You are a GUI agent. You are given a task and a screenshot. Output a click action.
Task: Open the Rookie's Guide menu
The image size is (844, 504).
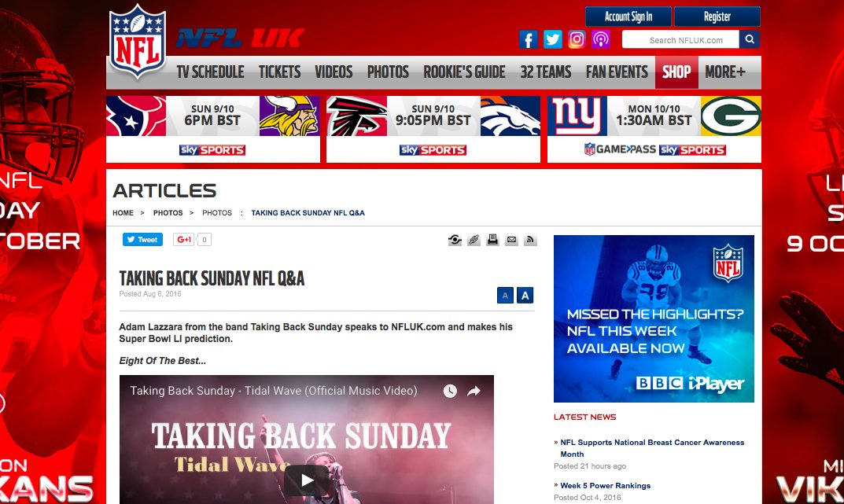click(x=465, y=72)
